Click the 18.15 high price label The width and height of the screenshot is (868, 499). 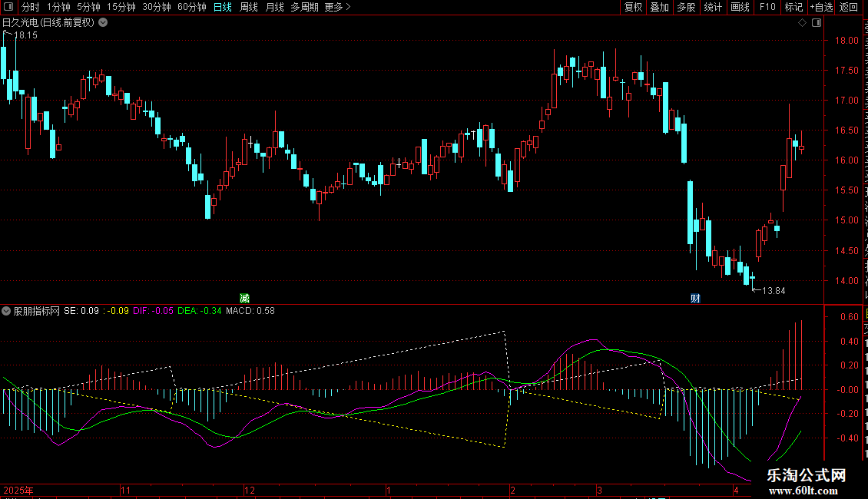click(25, 35)
